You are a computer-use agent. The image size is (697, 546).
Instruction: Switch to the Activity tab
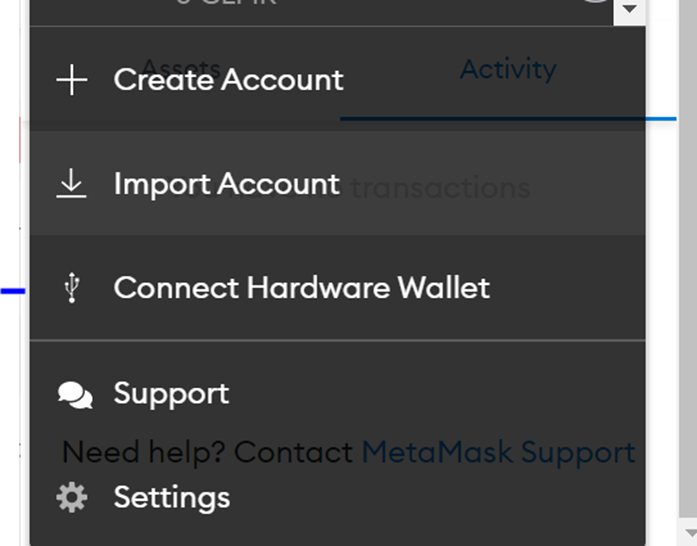[508, 69]
